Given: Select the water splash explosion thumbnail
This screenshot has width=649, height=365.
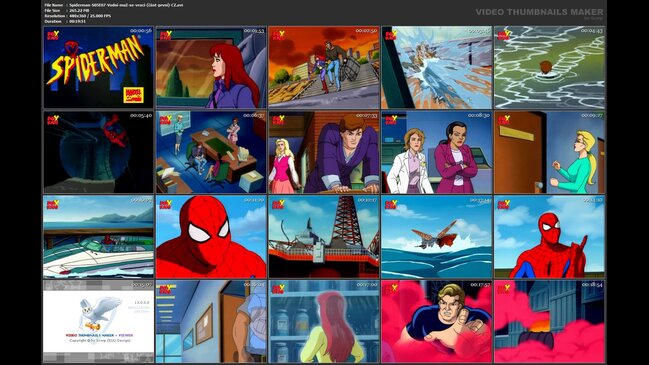Looking at the screenshot, I should pyautogui.click(x=437, y=67).
